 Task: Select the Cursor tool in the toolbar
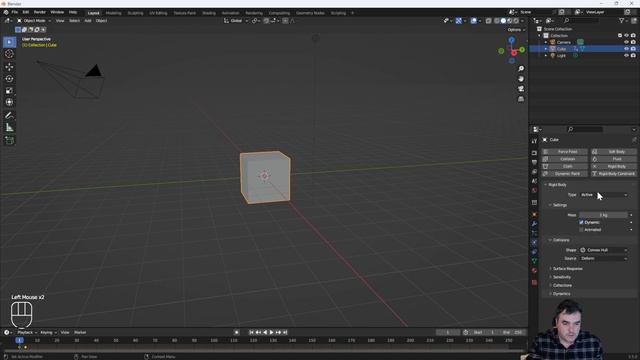coord(9,54)
